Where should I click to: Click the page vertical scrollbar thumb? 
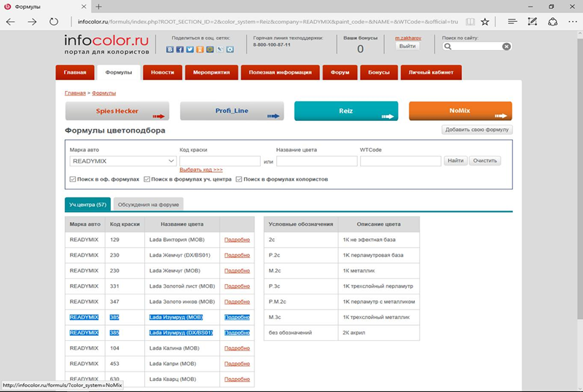pos(579,178)
